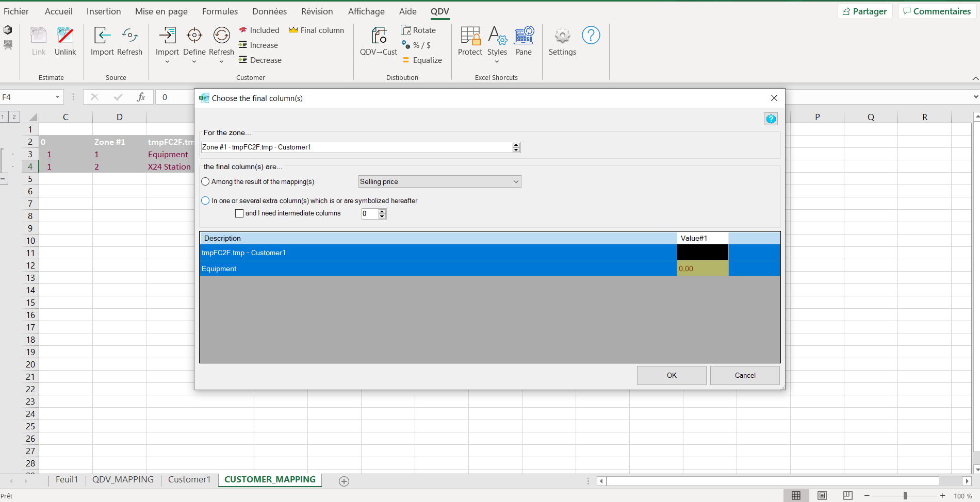Click OK in the final column dialog

(672, 375)
